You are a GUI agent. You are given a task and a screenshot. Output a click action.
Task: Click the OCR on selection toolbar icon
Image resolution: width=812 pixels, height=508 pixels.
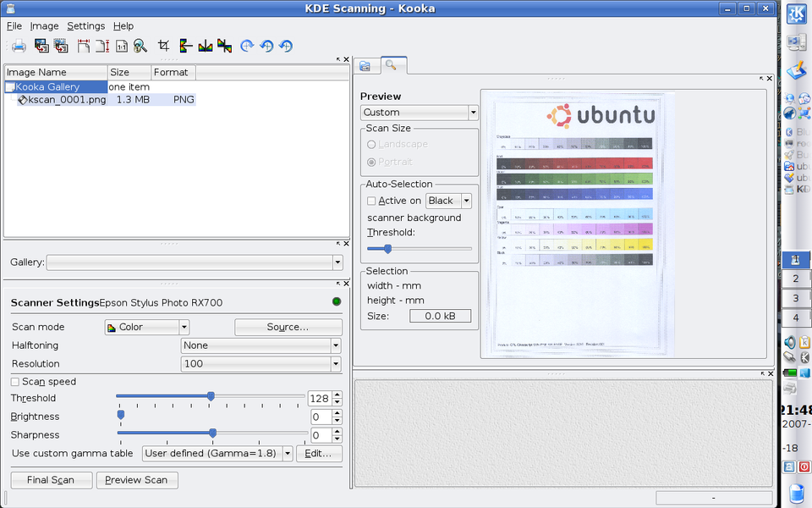pyautogui.click(x=61, y=46)
